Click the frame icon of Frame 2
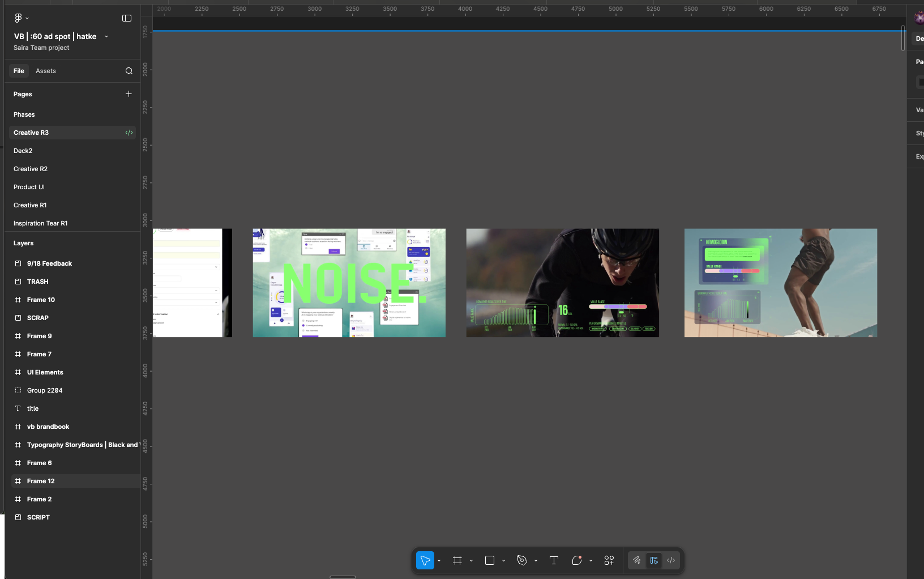 coord(18,499)
